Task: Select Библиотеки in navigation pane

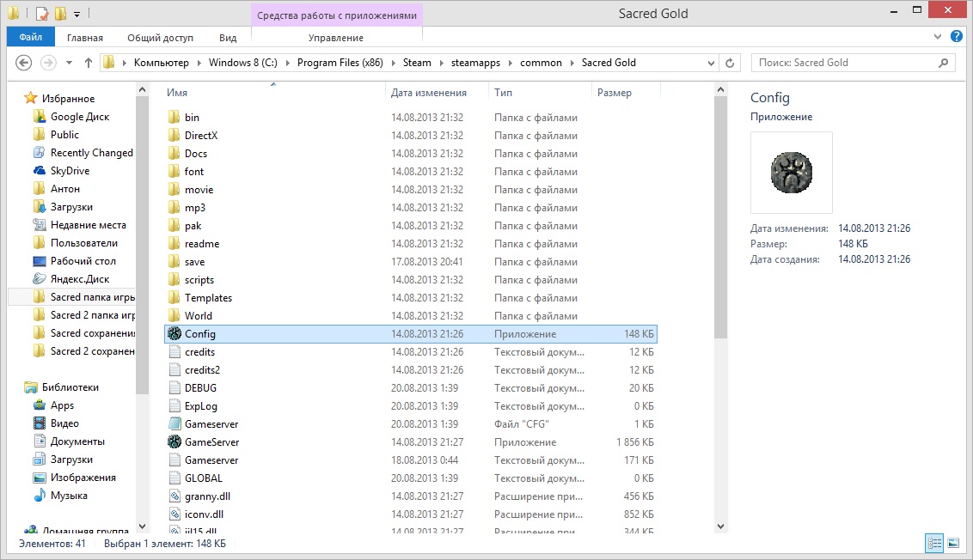Action: (70, 387)
